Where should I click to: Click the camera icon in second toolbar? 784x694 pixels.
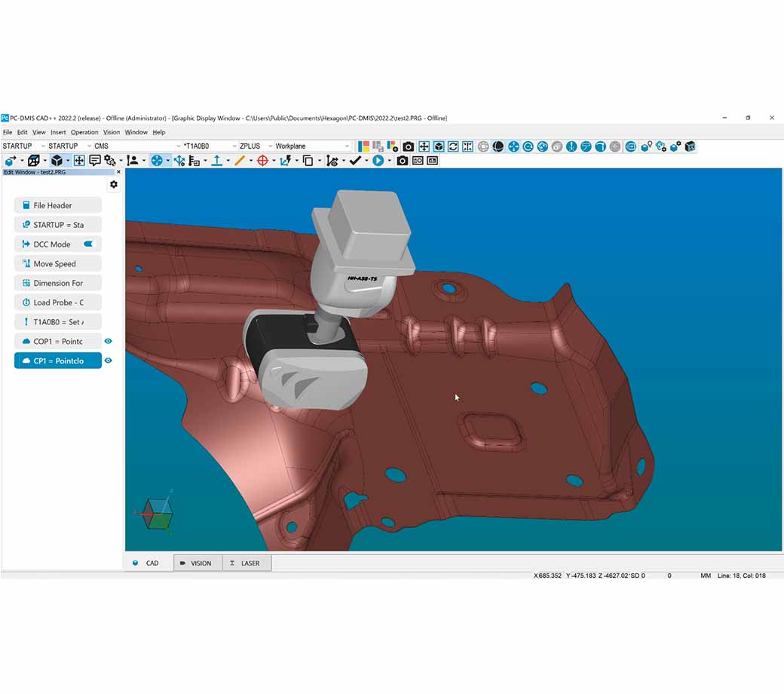(402, 161)
